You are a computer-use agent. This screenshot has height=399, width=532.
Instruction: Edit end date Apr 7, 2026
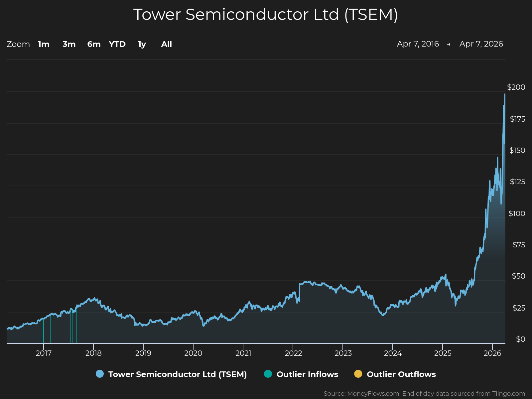[x=481, y=44]
